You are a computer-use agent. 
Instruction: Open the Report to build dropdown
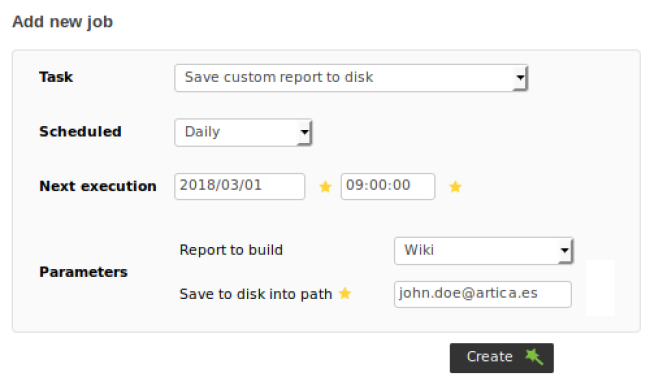tap(483, 251)
